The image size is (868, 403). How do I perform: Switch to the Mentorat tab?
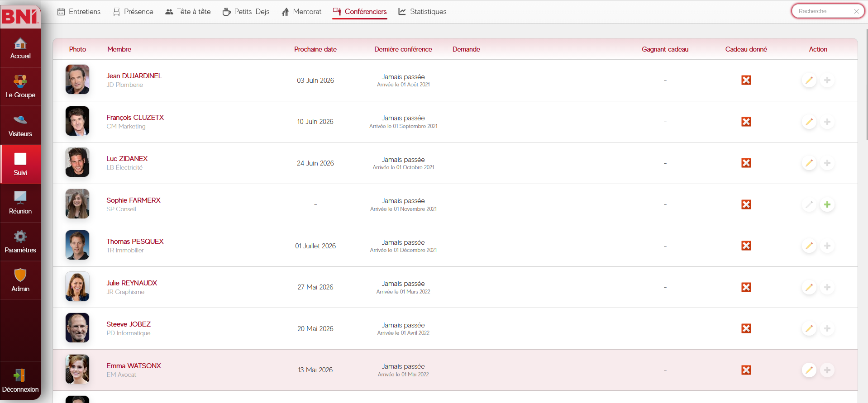pyautogui.click(x=301, y=12)
